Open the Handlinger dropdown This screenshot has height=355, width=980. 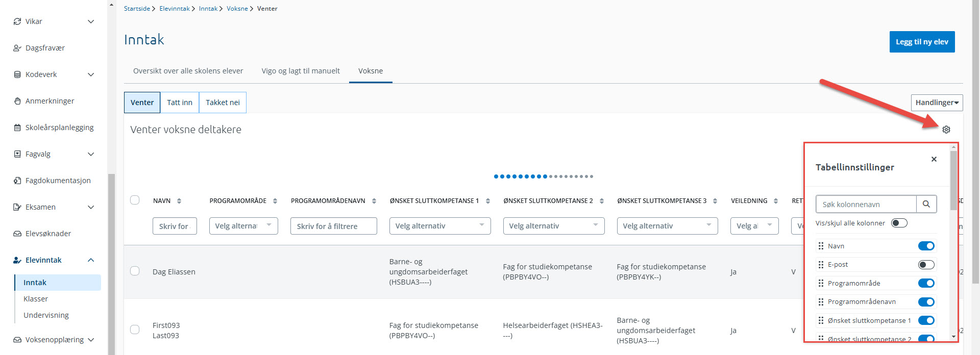click(937, 103)
